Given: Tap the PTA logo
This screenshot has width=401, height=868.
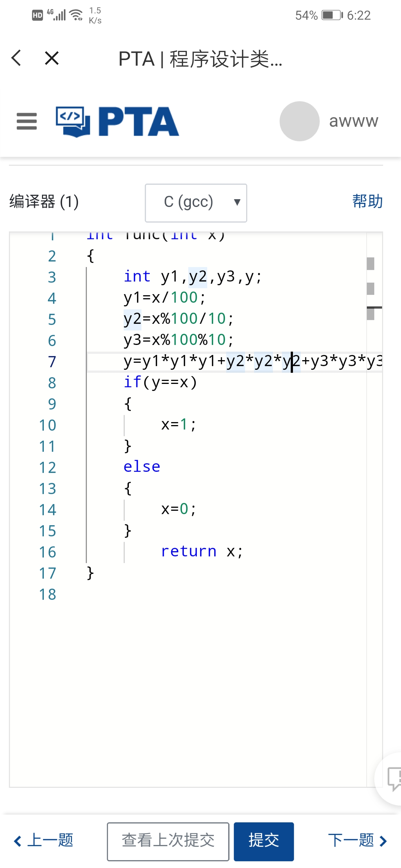Looking at the screenshot, I should [x=117, y=121].
